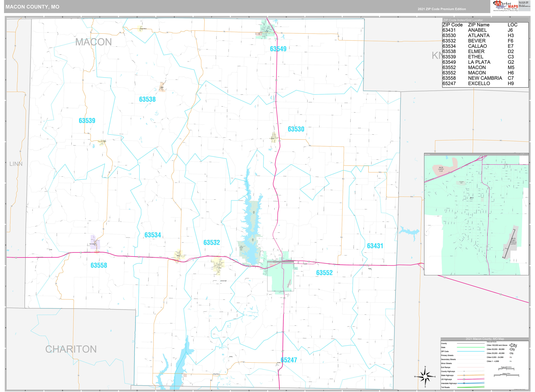
Task: Click the email address mapsales@MarketMAPS.com
Action: click(x=525, y=6)
